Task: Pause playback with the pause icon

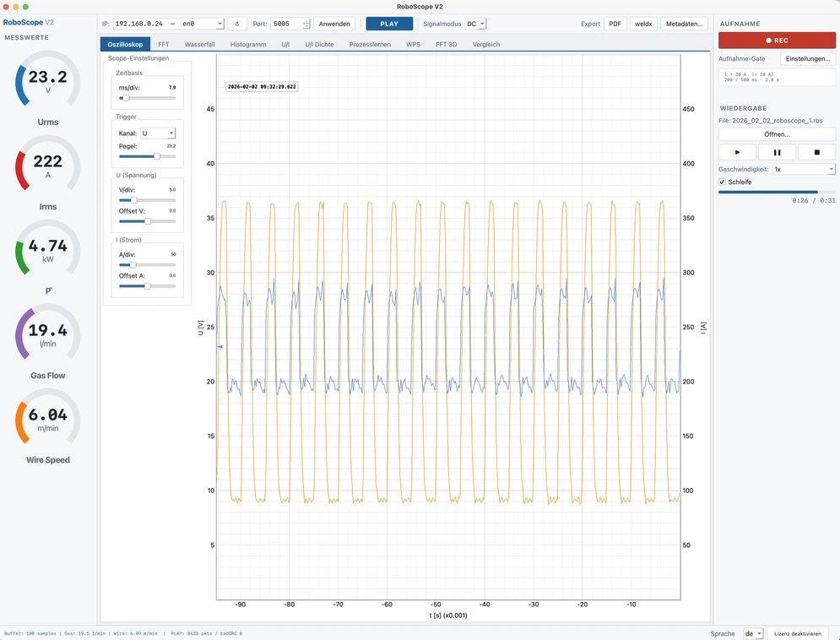Action: tap(777, 152)
